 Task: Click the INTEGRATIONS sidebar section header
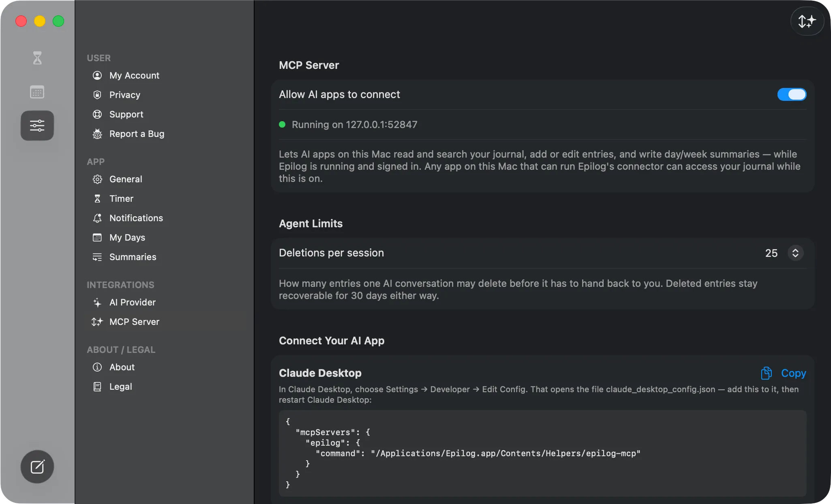pos(120,285)
